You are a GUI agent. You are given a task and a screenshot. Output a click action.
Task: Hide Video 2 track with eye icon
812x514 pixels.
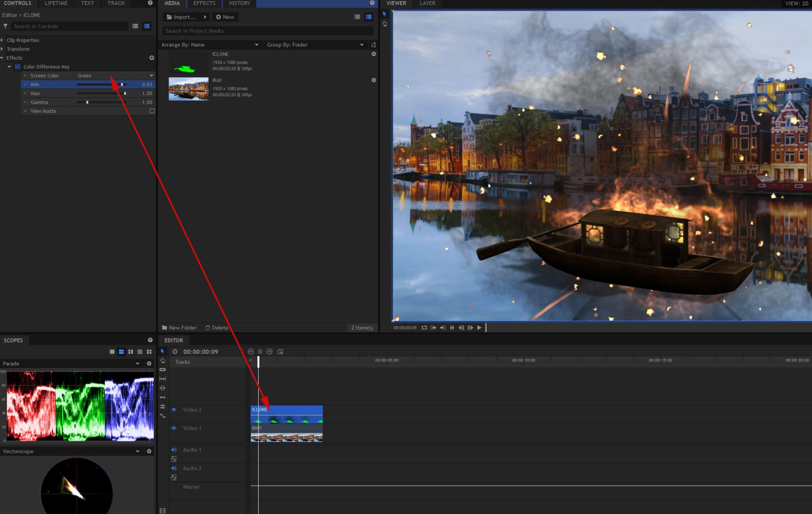pos(174,410)
